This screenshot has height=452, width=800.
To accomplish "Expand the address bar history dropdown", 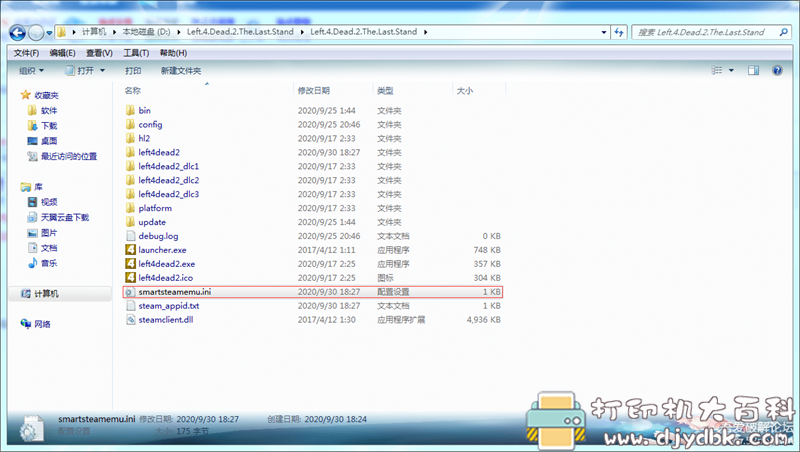I will [604, 32].
